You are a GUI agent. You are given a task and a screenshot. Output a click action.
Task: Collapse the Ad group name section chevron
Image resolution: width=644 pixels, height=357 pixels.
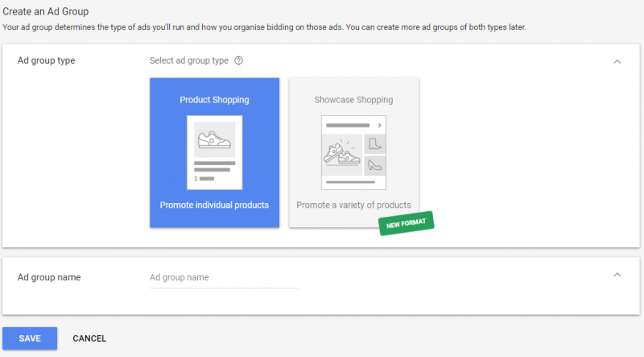(x=617, y=275)
